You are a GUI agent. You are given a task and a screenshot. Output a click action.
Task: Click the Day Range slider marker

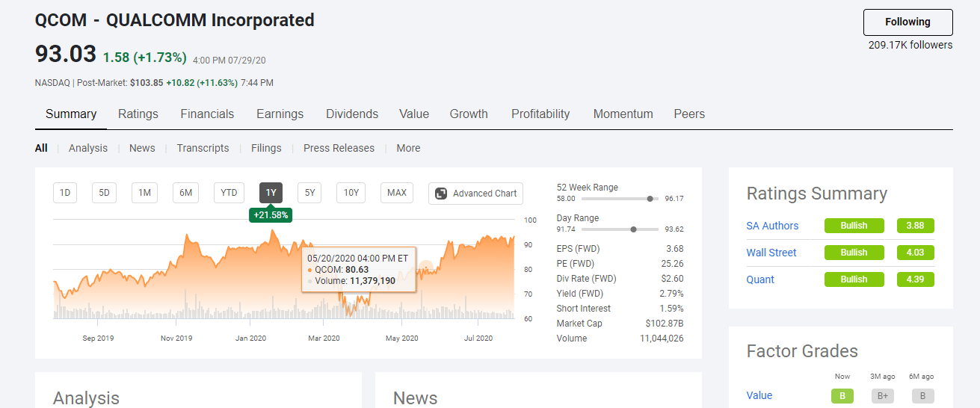pos(634,229)
